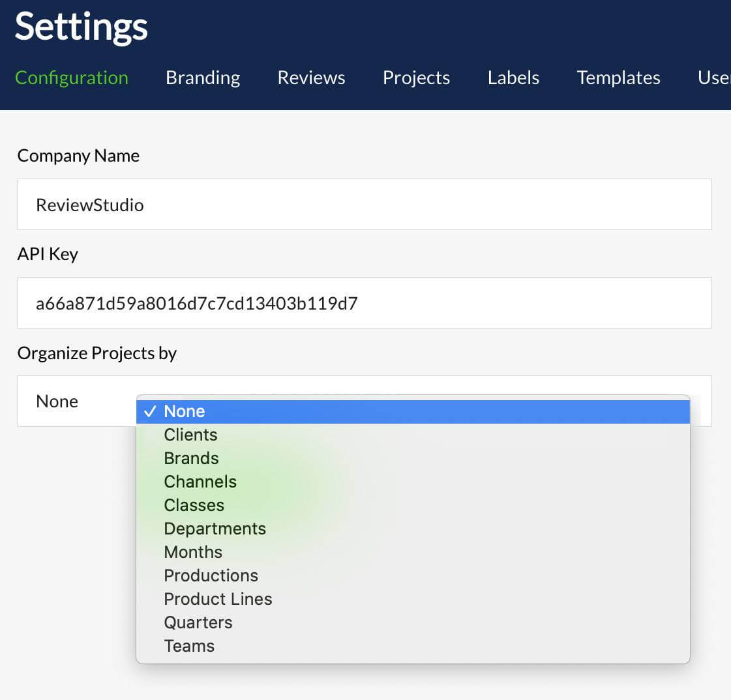Switch to the Branding tab
Image resolution: width=731 pixels, height=700 pixels.
(x=203, y=78)
